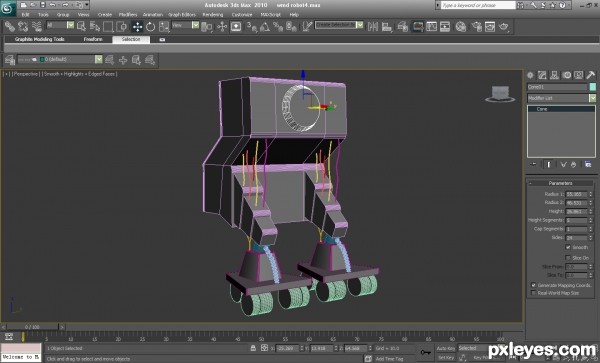Open the Rendered Frame Window
The width and height of the screenshot is (600, 363).
(x=490, y=26)
